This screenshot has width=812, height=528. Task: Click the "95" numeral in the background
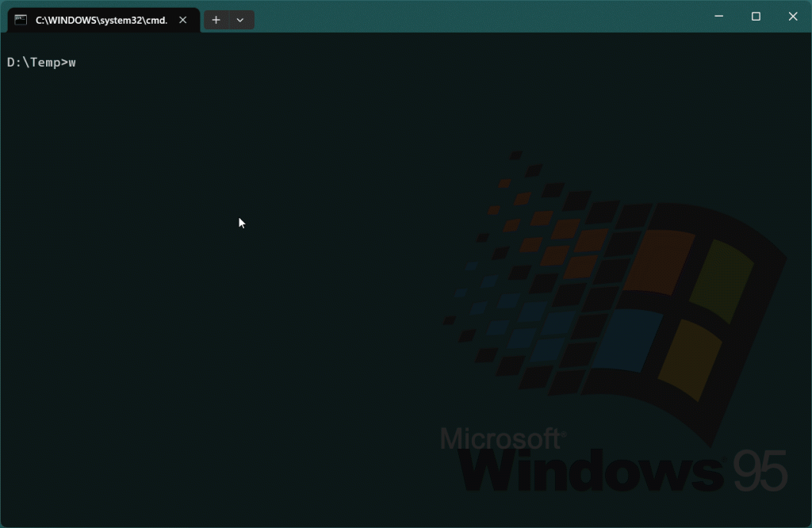tap(759, 471)
